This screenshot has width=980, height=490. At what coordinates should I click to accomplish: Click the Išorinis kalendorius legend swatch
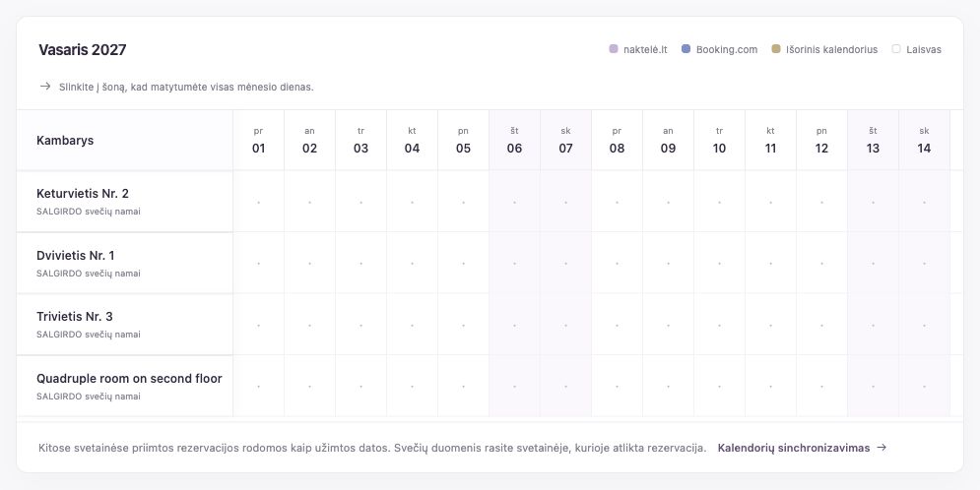coord(775,48)
